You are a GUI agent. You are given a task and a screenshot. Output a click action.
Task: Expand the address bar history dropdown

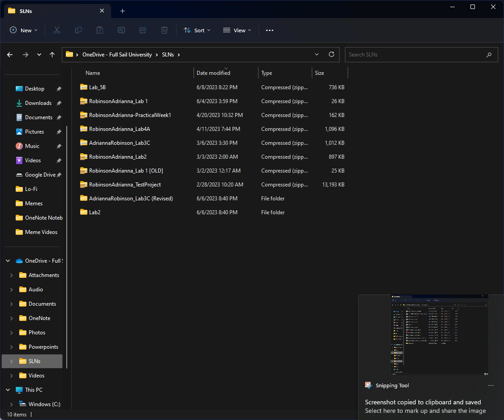tap(317, 54)
